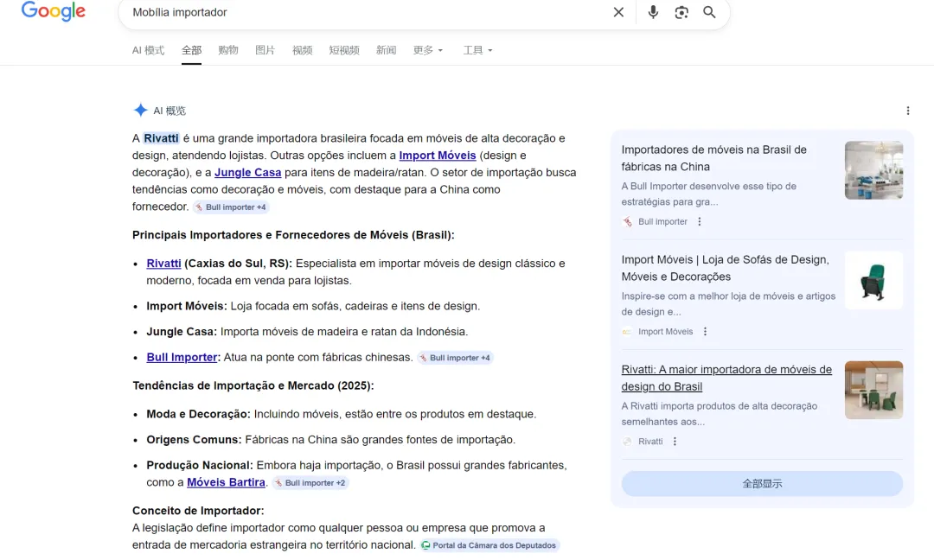
Task: Open the Rivatti (Caxias do Sul) link
Action: [163, 264]
